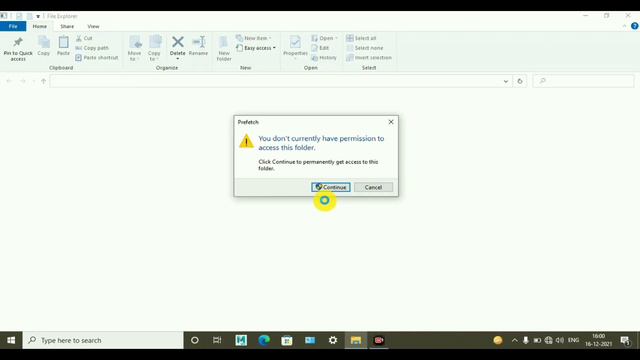Go back with the back arrow
Viewport: 640px width, 360px height.
[x=9, y=81]
